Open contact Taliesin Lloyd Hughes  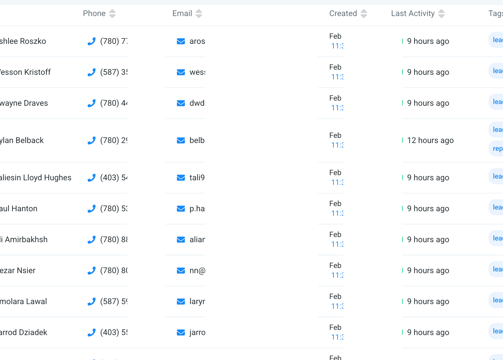[36, 178]
